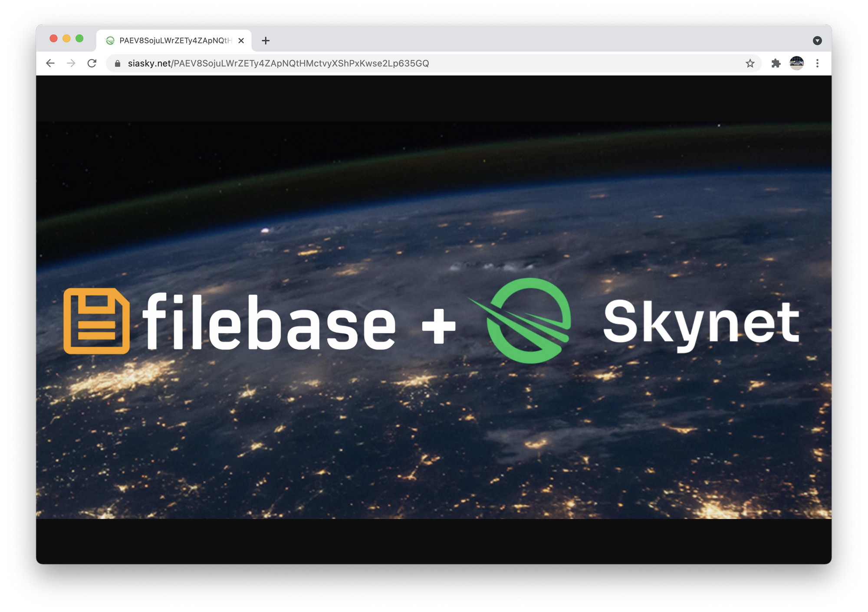Reload the page with the refresh icon
The width and height of the screenshot is (868, 612).
click(x=92, y=63)
